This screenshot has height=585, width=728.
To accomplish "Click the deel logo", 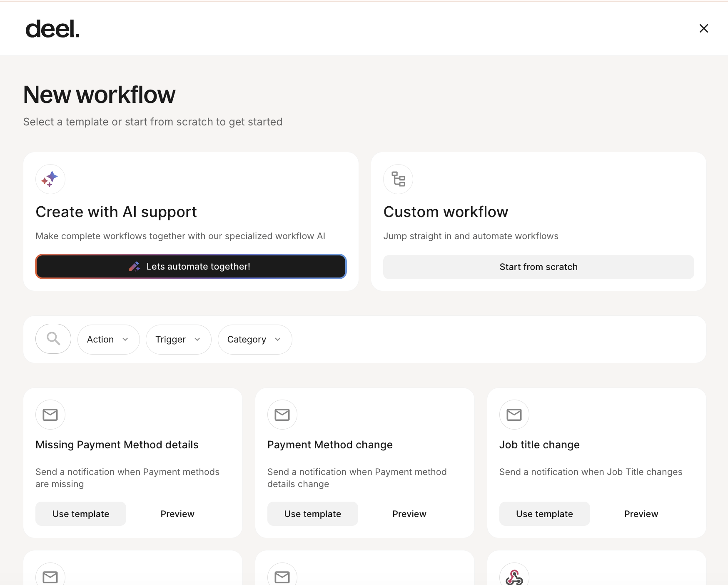I will (52, 29).
